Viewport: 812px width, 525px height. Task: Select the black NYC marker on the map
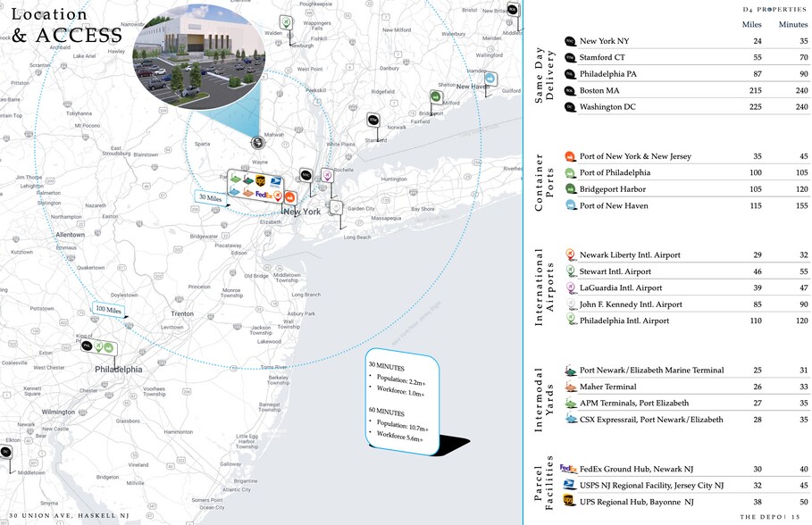click(306, 175)
